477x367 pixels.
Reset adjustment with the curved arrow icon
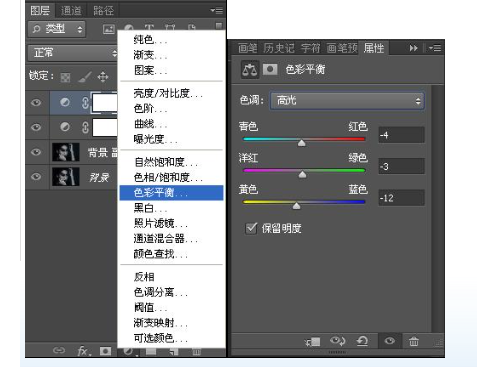click(362, 341)
